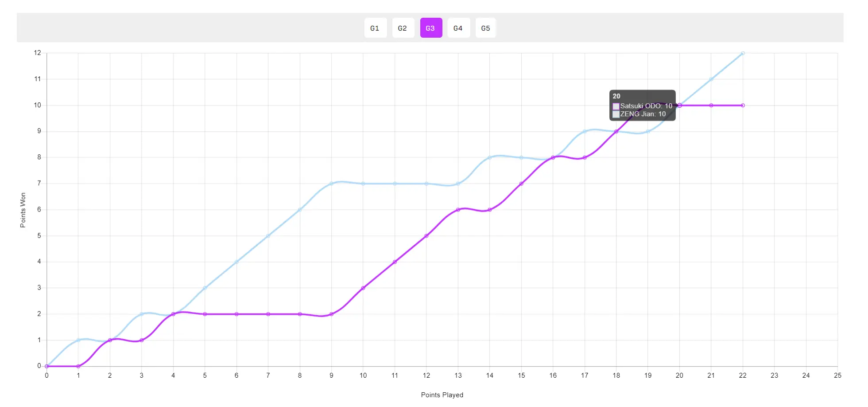Select the purple point at 9 played, 2 won
868x407 pixels.
(x=331, y=314)
